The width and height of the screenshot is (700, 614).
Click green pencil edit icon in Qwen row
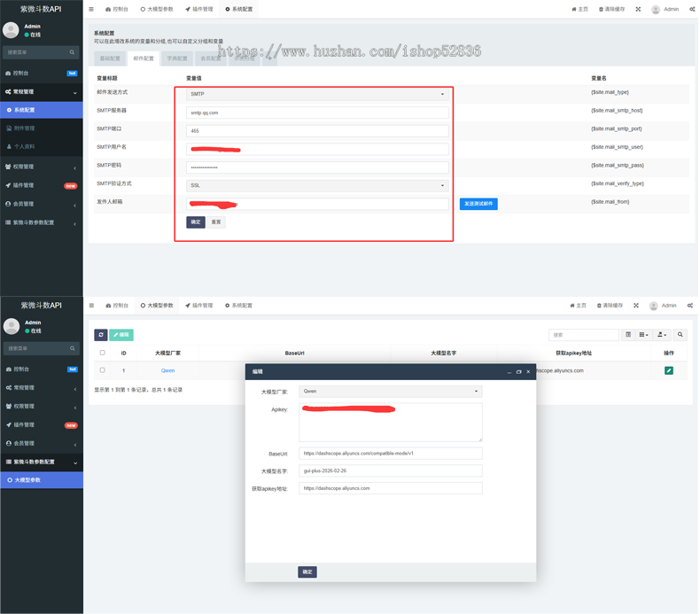pyautogui.click(x=668, y=370)
